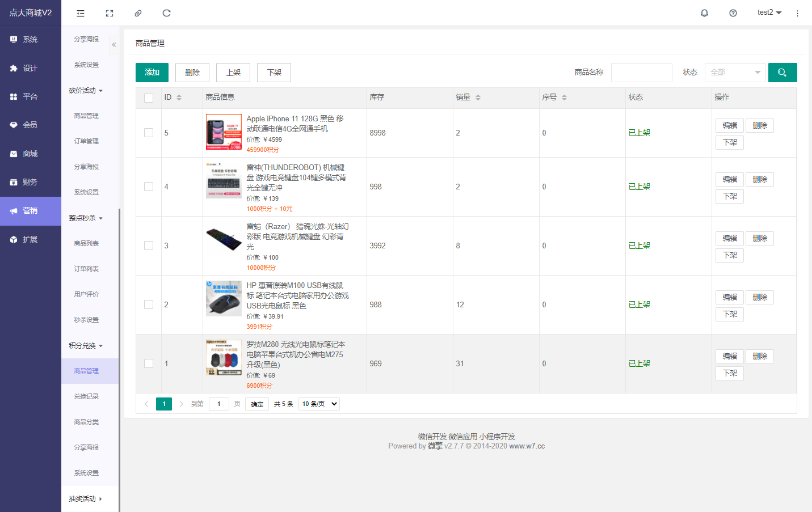Check the HP mouse row checkbox
This screenshot has width=812, height=512.
[149, 304]
